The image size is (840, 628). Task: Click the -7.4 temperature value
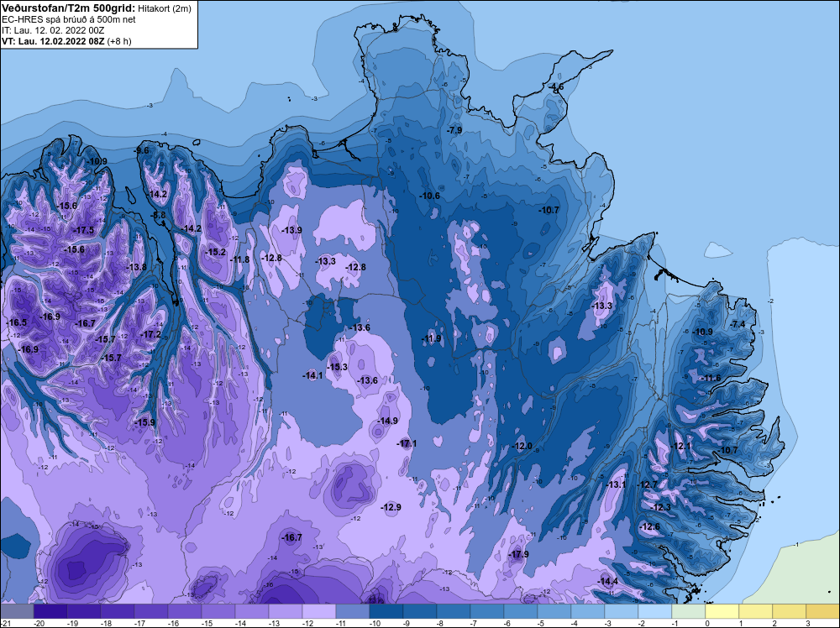738,325
